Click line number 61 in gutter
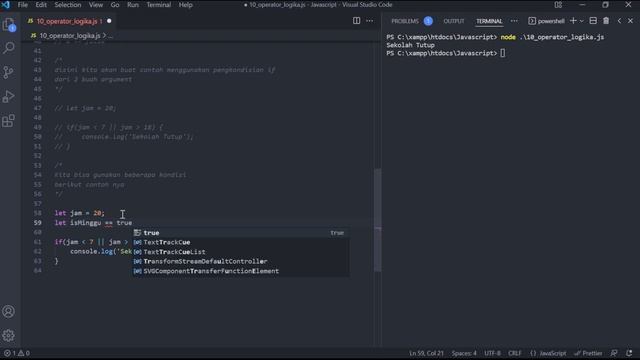This screenshot has width=640, height=360. [38, 242]
